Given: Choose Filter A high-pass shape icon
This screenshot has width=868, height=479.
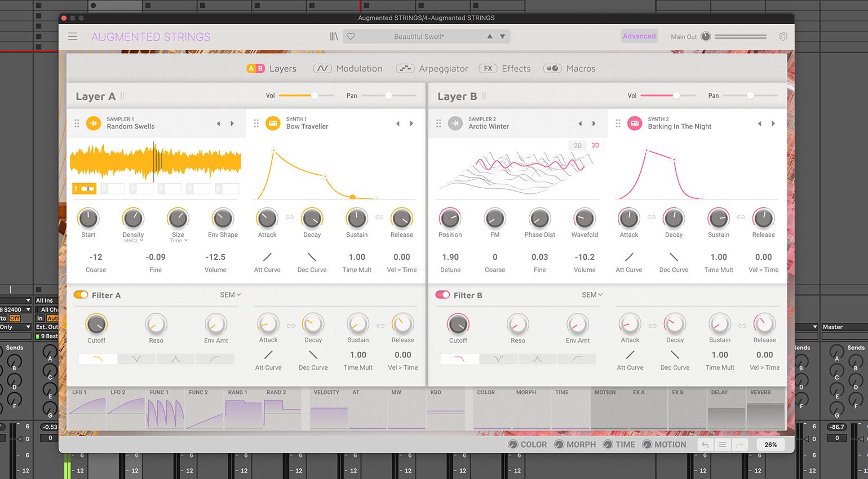Looking at the screenshot, I should pos(215,359).
